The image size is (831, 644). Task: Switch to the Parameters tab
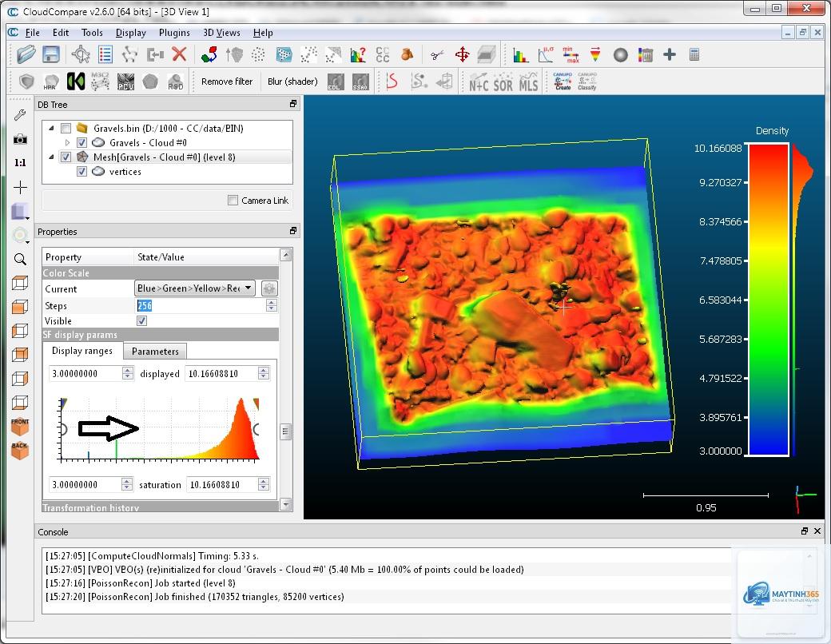[155, 352]
